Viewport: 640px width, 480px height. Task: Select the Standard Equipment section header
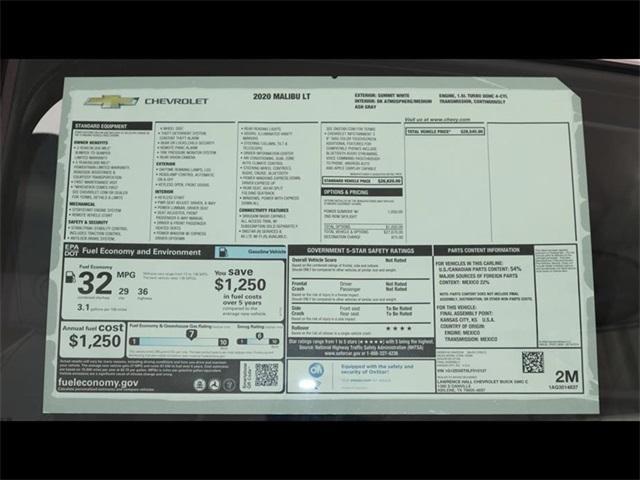[100, 126]
